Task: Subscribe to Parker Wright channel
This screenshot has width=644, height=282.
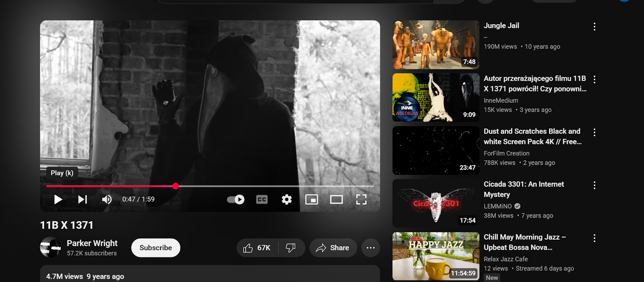Action: pyautogui.click(x=156, y=248)
